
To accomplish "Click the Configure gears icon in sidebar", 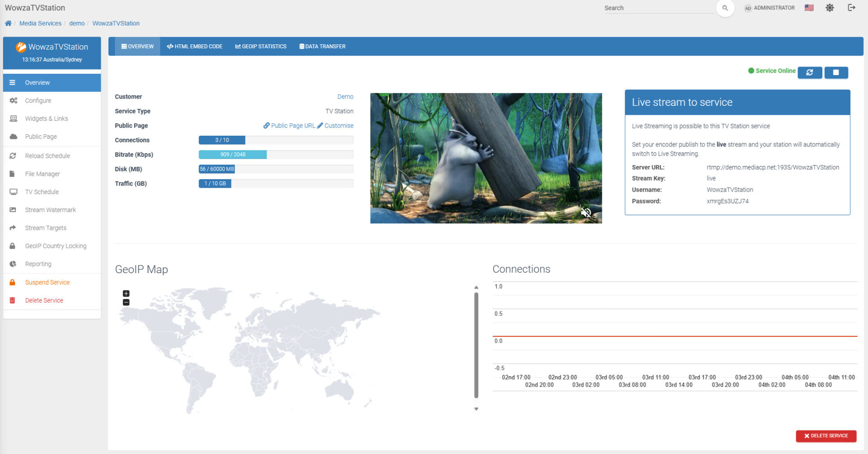I will pos(13,100).
